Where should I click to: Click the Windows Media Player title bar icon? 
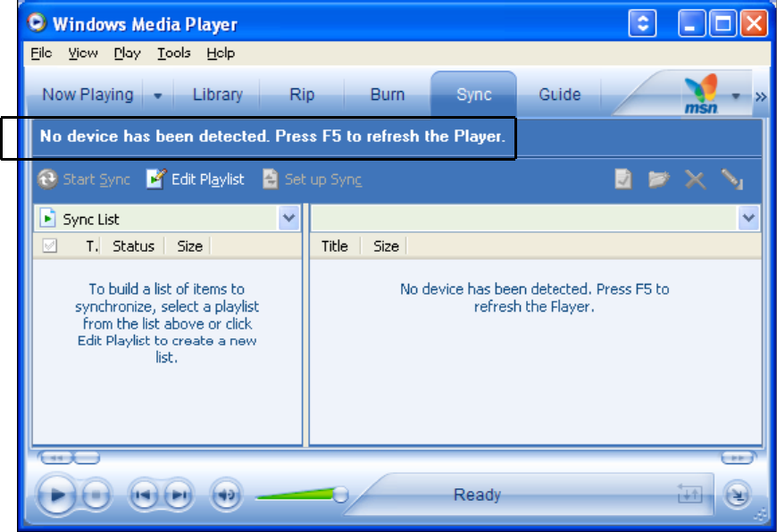click(x=37, y=23)
